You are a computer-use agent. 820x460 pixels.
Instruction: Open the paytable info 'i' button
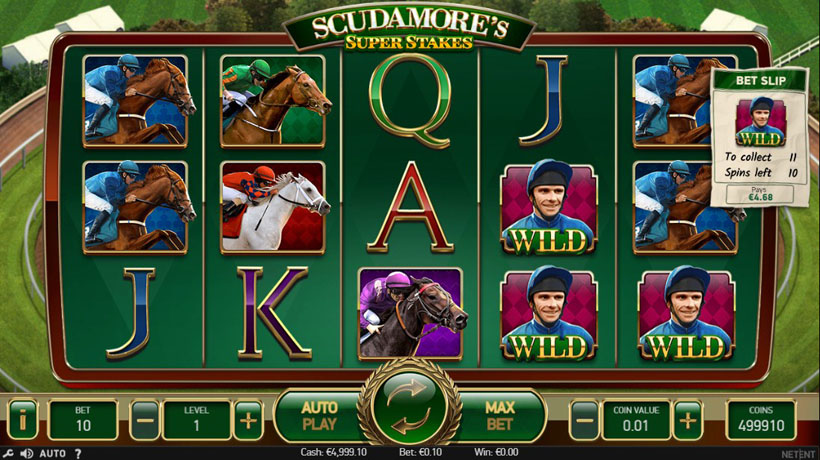(x=22, y=419)
